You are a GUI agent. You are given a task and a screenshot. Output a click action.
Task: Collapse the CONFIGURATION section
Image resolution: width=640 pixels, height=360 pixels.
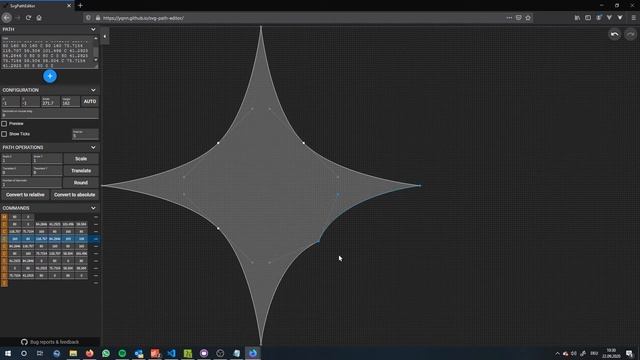pos(93,90)
